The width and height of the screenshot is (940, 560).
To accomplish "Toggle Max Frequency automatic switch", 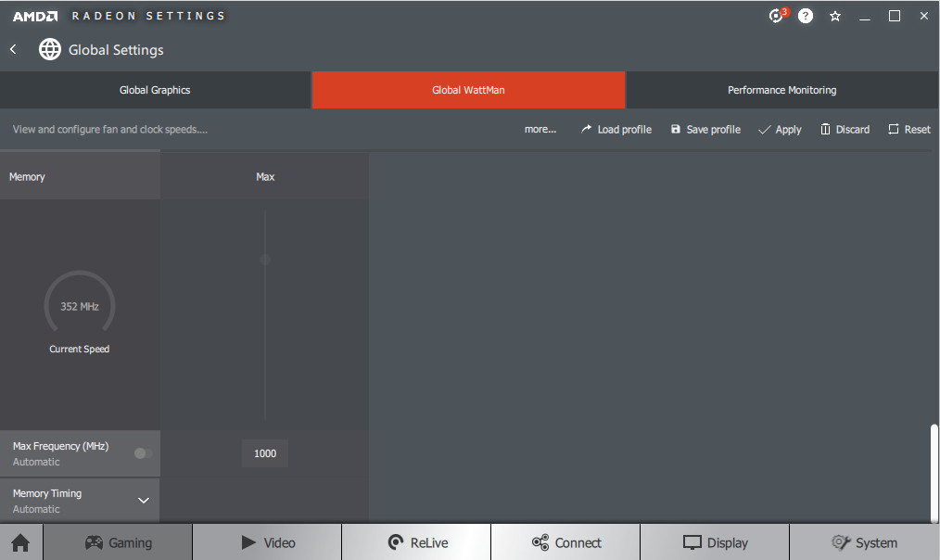I will click(x=143, y=453).
